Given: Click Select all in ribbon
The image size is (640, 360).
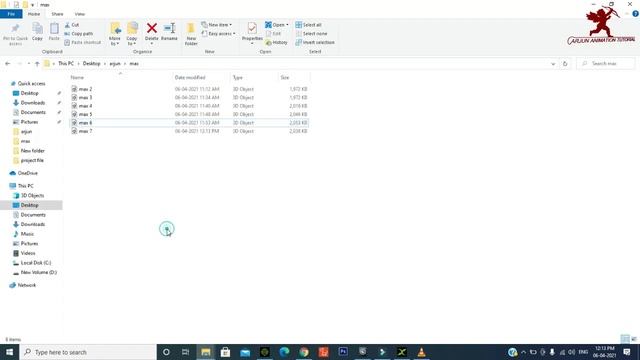Looking at the screenshot, I should (x=309, y=25).
